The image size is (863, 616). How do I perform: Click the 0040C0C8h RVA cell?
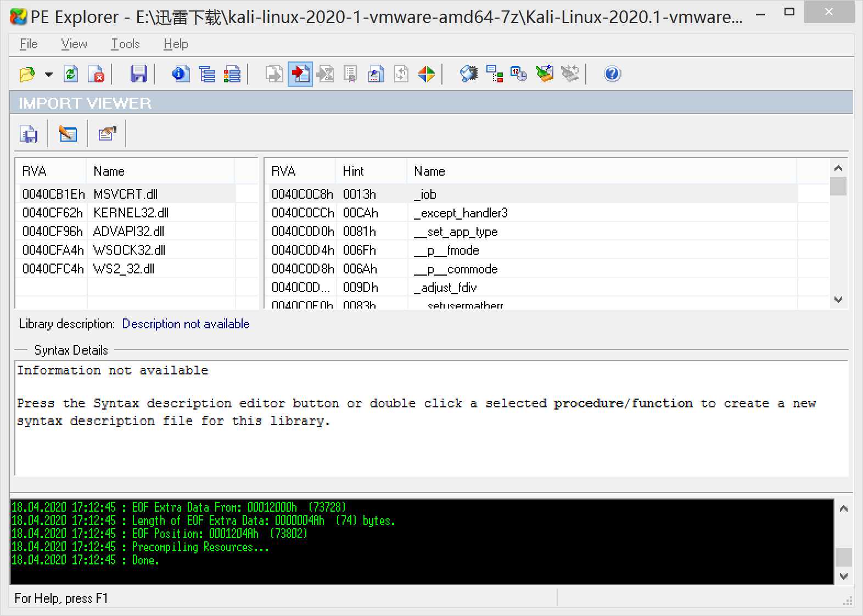pos(302,194)
